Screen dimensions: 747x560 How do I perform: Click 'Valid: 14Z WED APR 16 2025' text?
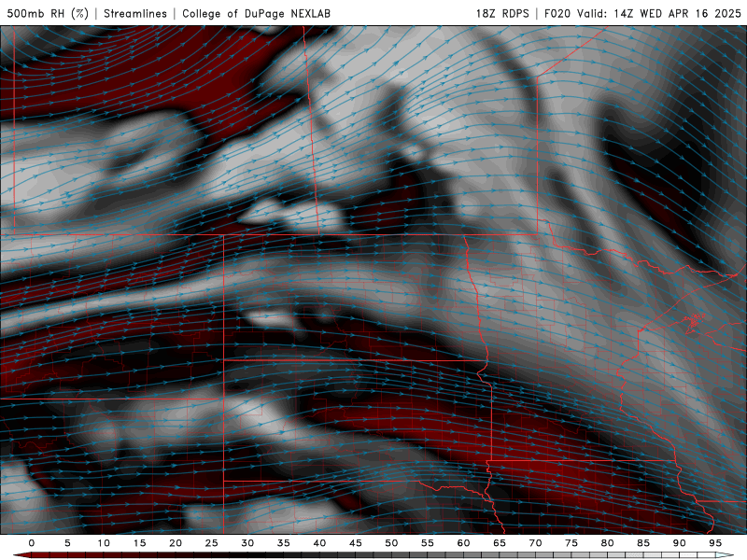(x=659, y=13)
